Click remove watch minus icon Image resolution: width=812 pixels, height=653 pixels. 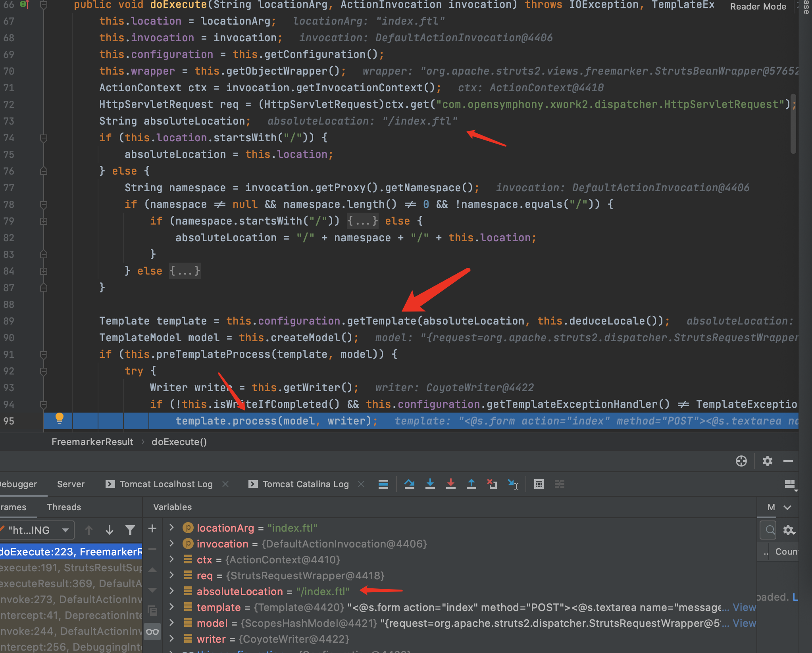152,549
